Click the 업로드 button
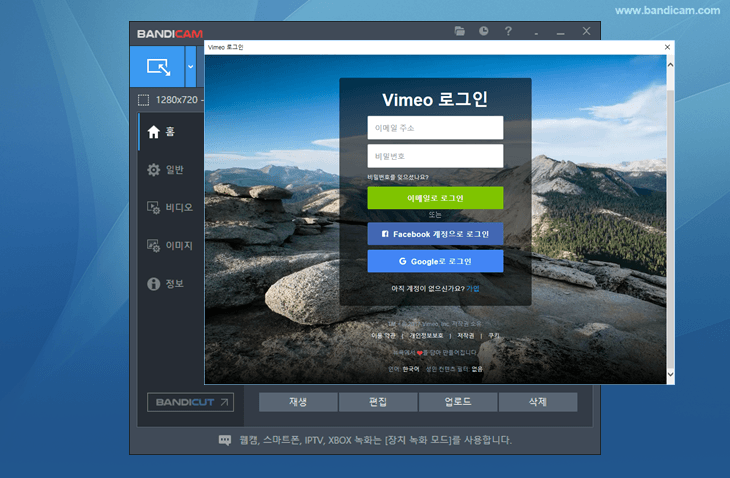730x478 pixels. pyautogui.click(x=458, y=402)
